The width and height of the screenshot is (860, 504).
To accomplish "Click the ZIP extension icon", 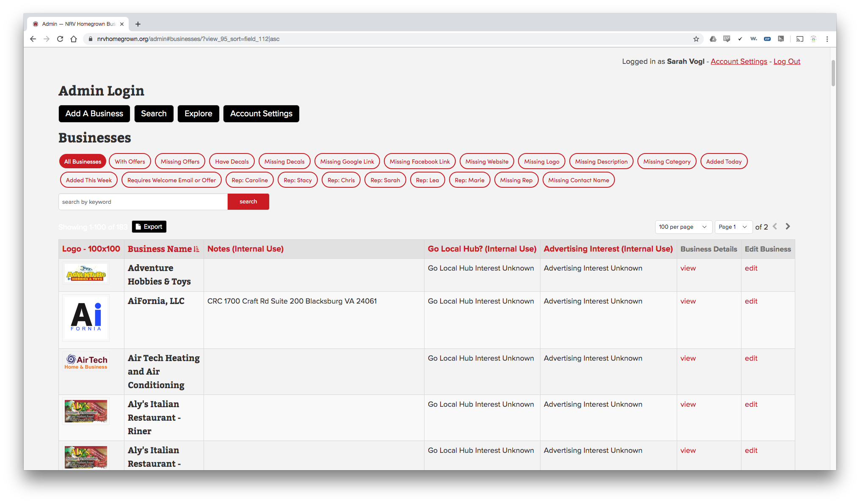I will point(767,39).
